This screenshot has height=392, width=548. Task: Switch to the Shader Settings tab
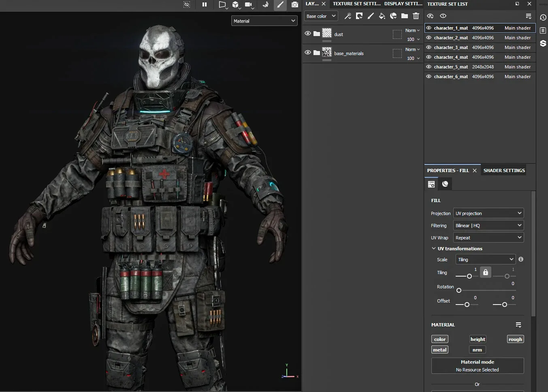click(x=504, y=170)
